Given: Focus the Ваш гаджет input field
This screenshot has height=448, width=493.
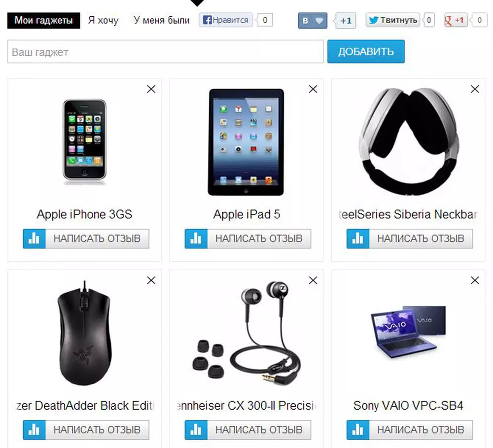Looking at the screenshot, I should click(x=165, y=52).
